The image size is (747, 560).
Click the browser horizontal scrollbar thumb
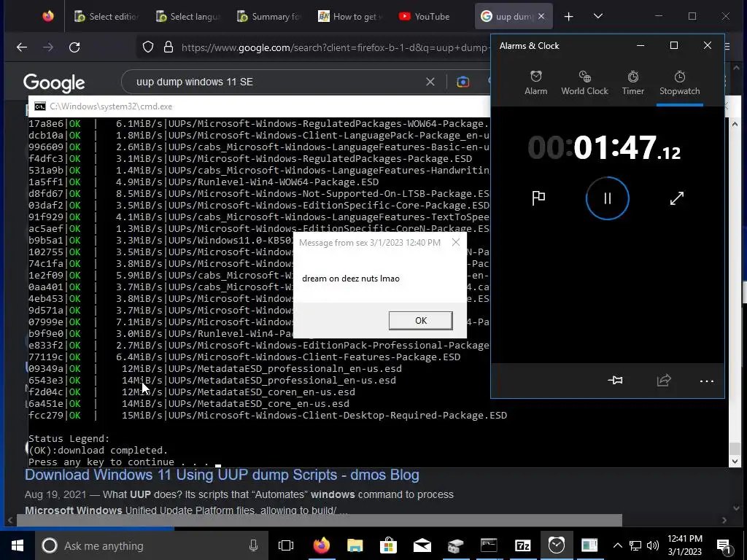pos(320,521)
